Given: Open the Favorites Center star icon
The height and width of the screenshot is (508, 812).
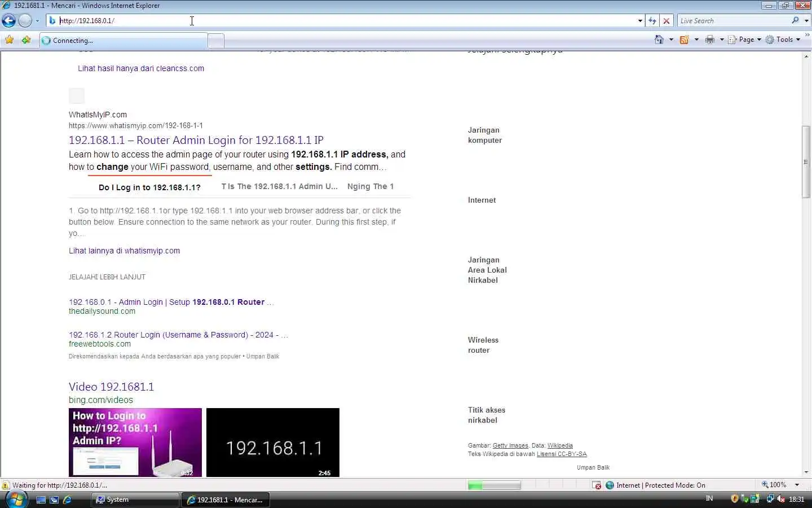Looking at the screenshot, I should point(9,40).
